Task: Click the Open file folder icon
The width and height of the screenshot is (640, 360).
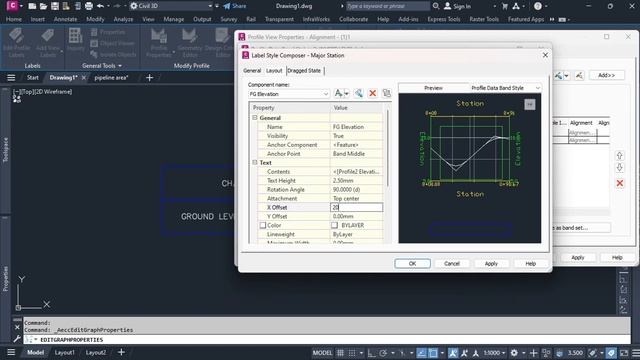Action: tap(43, 6)
